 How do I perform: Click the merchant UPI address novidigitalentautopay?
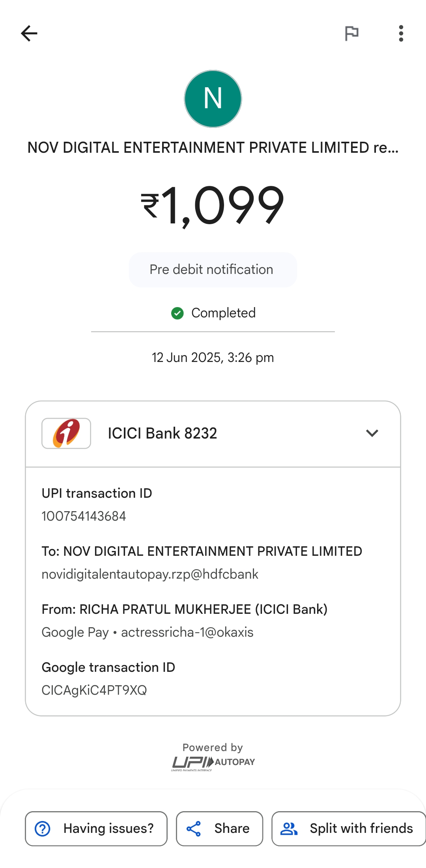tap(150, 574)
